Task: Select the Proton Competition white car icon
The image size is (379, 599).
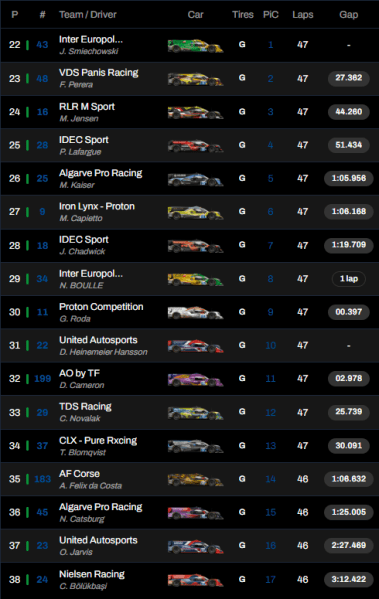Action: pyautogui.click(x=195, y=313)
